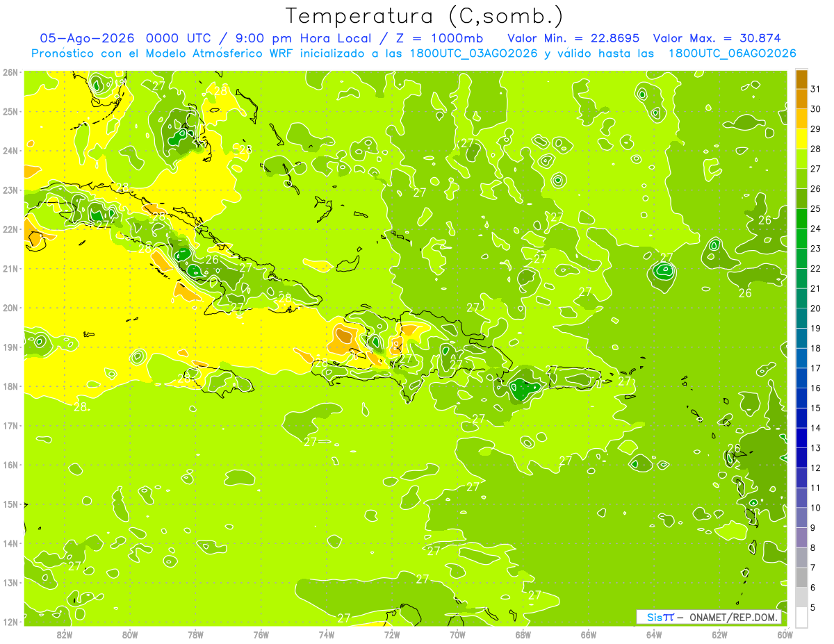
Task: Click the latitude label "22N"
Action: [10, 229]
